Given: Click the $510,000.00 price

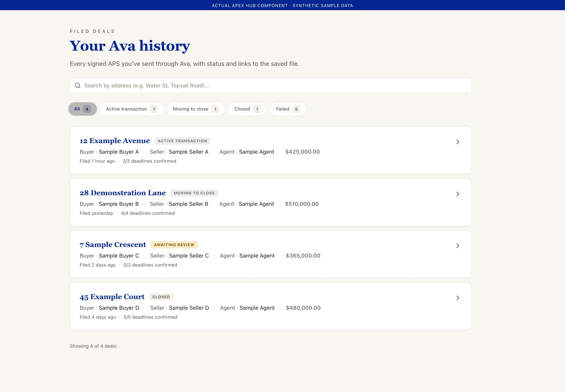Looking at the screenshot, I should (302, 204).
